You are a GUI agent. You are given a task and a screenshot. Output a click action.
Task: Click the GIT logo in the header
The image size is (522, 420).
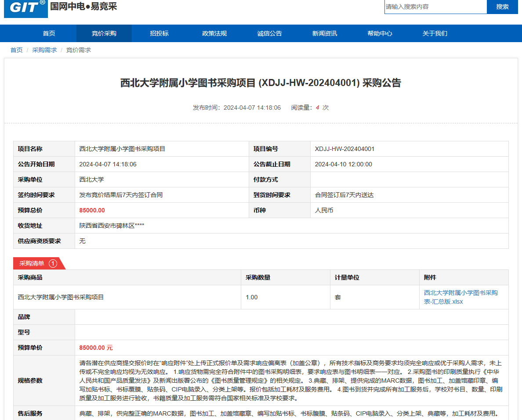pos(26,8)
